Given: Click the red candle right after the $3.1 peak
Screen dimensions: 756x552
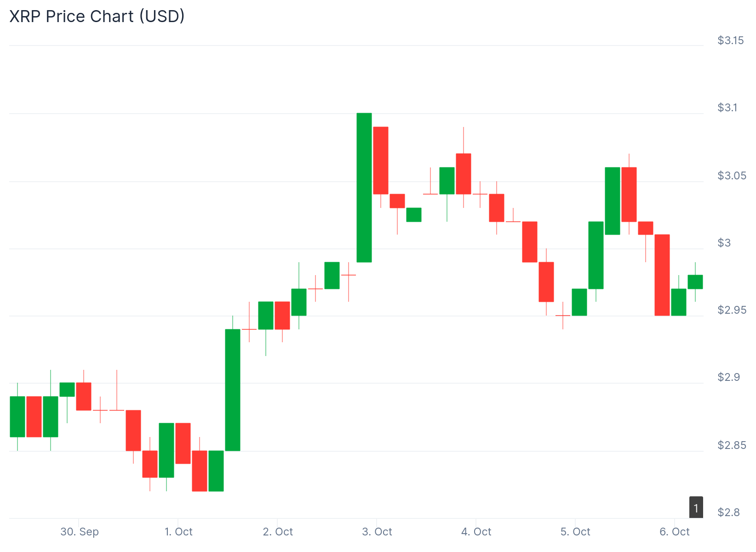Looking at the screenshot, I should [381, 160].
